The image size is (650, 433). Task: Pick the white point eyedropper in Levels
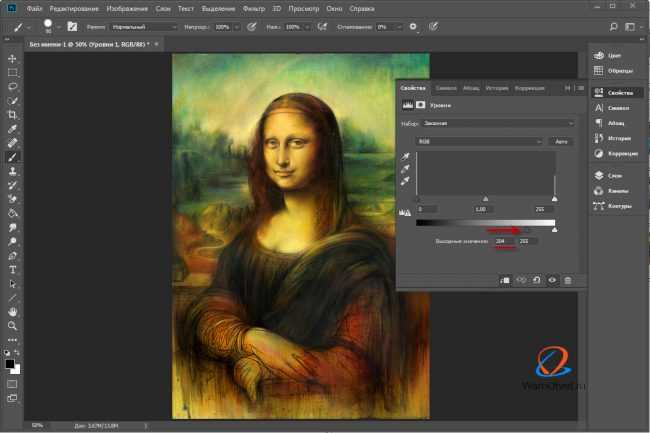[405, 181]
